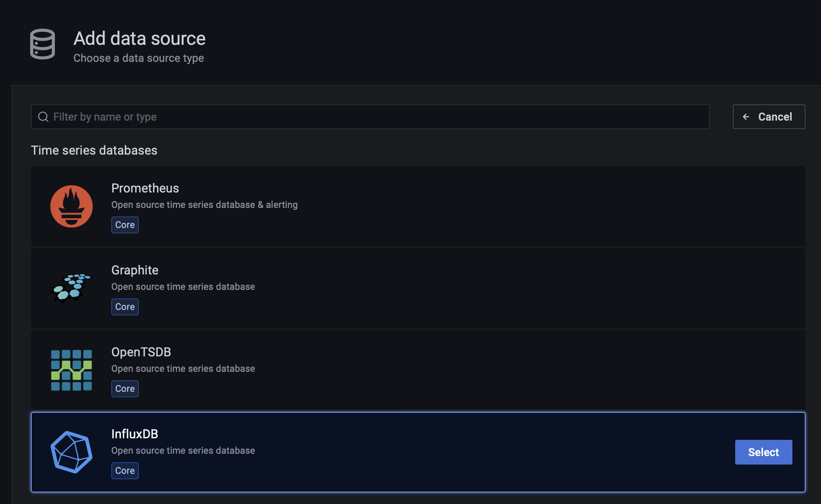Screen dimensions: 821x504
Task: Click the Time series databases heading
Action: pos(94,150)
